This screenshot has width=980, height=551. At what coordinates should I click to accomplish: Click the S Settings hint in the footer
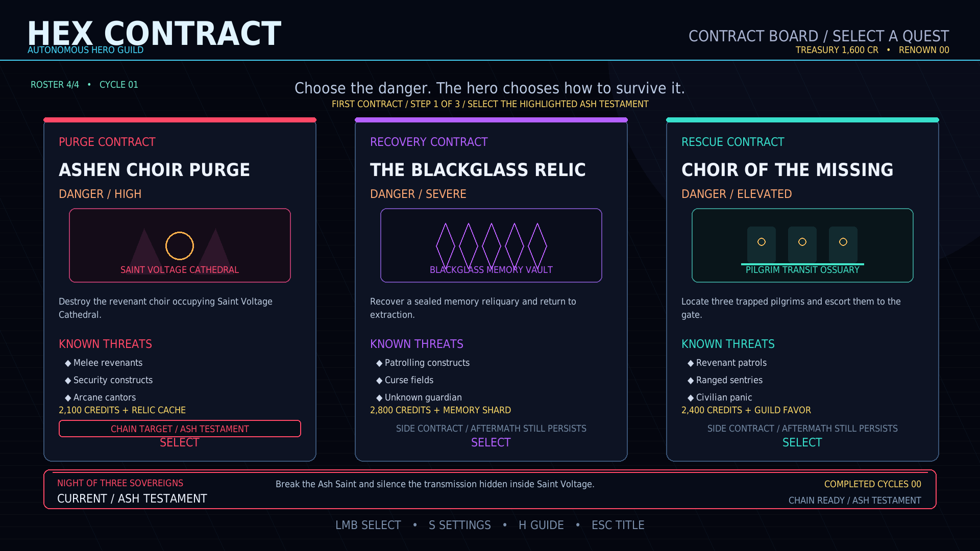[x=460, y=525]
